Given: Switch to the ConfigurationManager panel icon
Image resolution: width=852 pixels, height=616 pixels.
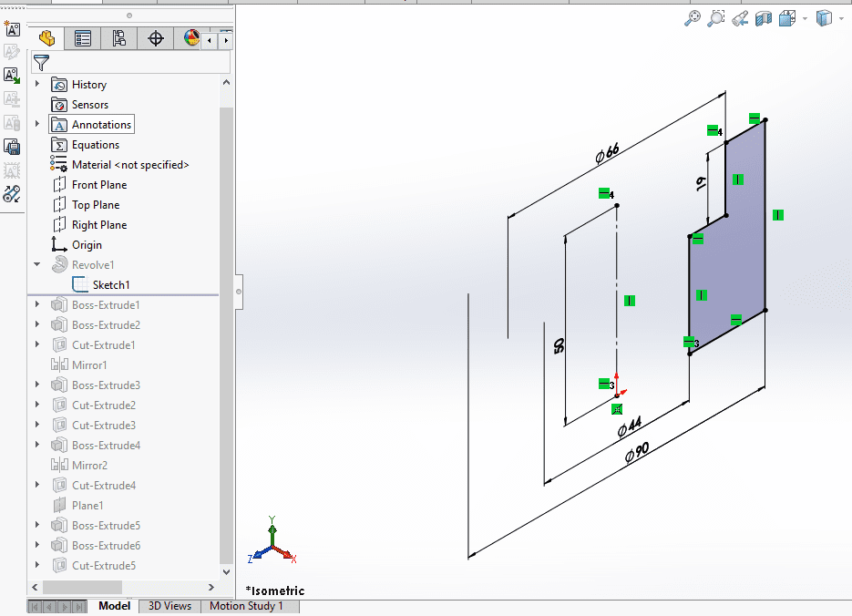Looking at the screenshot, I should pyautogui.click(x=120, y=38).
